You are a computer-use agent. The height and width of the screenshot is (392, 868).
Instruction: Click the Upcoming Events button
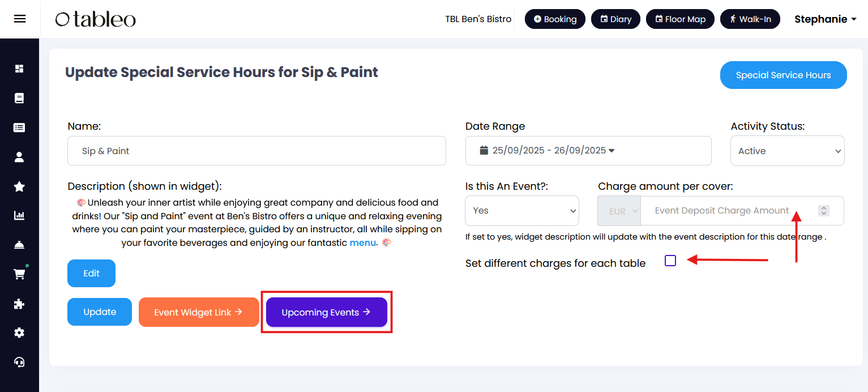326,312
